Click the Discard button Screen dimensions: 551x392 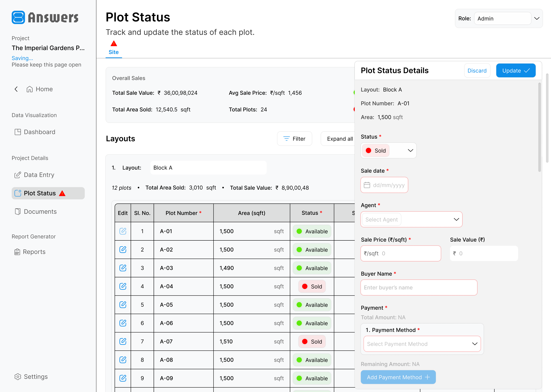click(477, 71)
